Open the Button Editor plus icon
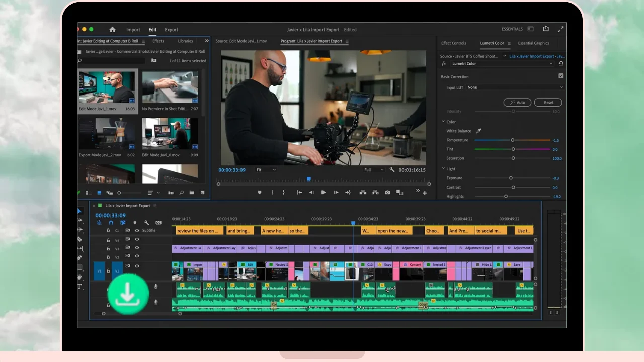Image resolution: width=644 pixels, height=362 pixels. click(425, 193)
